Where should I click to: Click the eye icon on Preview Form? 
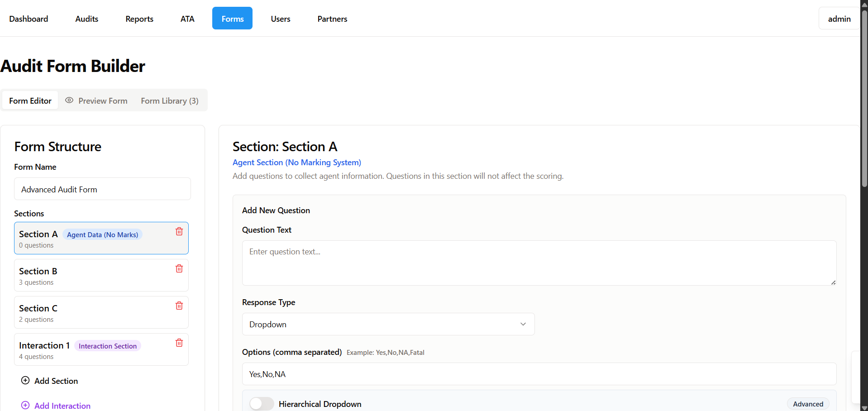69,100
